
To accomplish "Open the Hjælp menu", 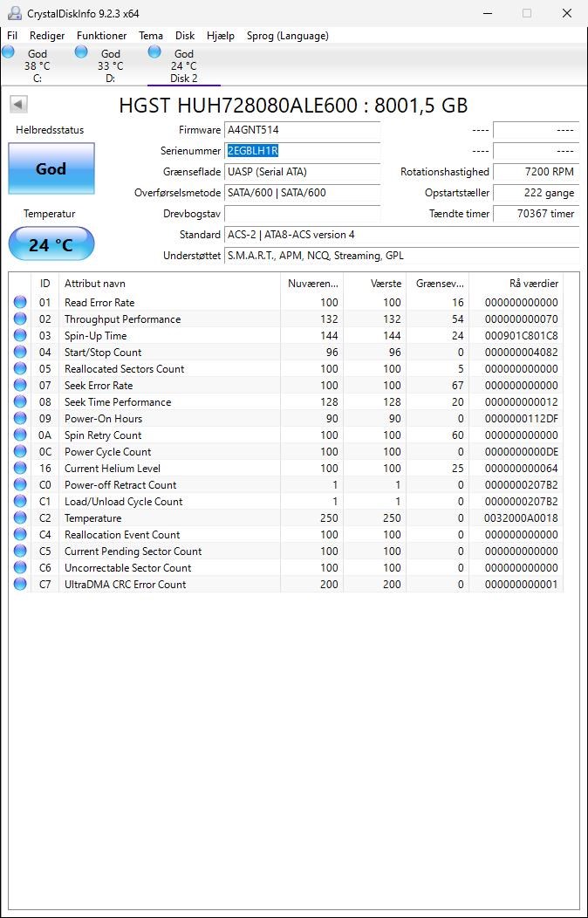I will coord(221,36).
